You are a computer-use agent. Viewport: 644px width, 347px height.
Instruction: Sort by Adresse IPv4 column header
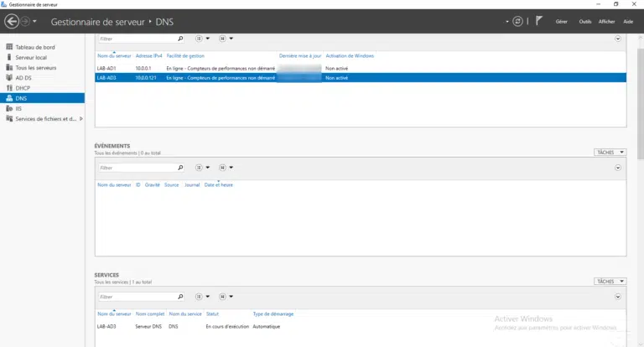click(x=148, y=55)
